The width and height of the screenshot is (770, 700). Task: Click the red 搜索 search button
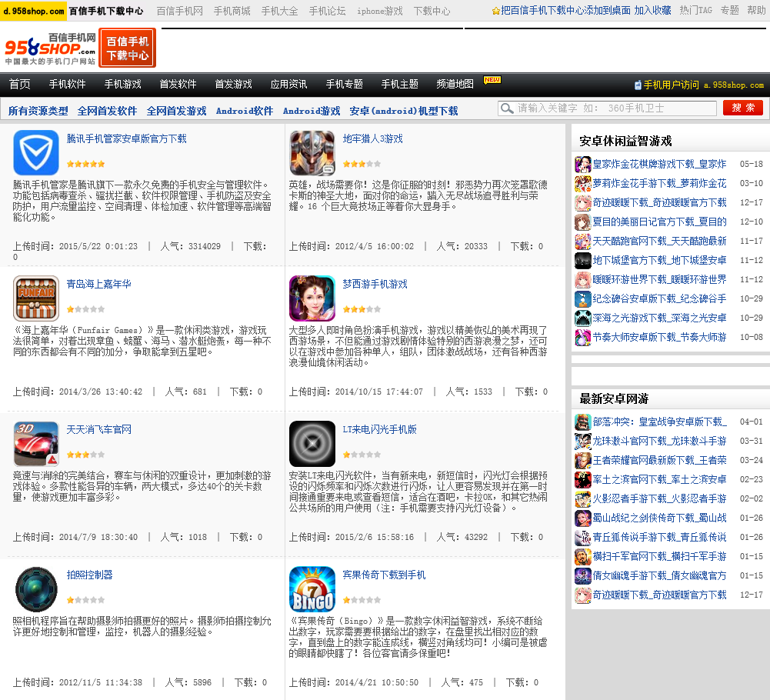tap(743, 108)
